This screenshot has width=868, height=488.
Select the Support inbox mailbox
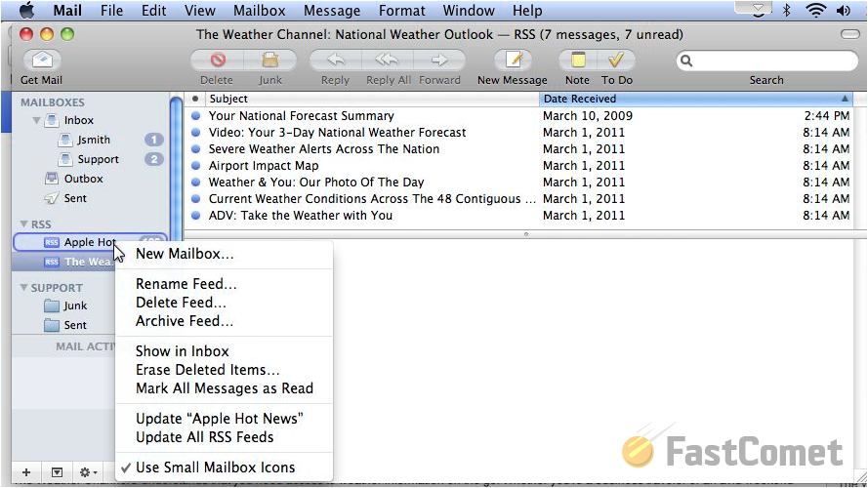(x=98, y=159)
